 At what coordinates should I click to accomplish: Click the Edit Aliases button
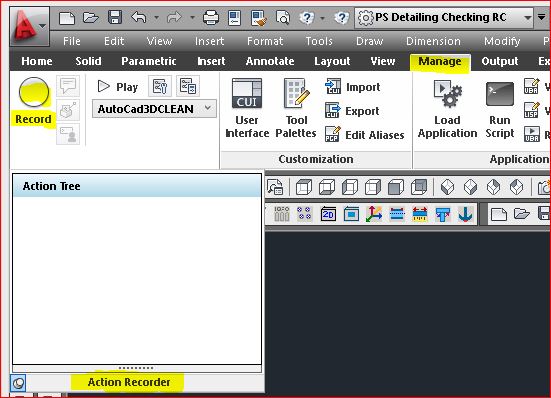pos(365,135)
